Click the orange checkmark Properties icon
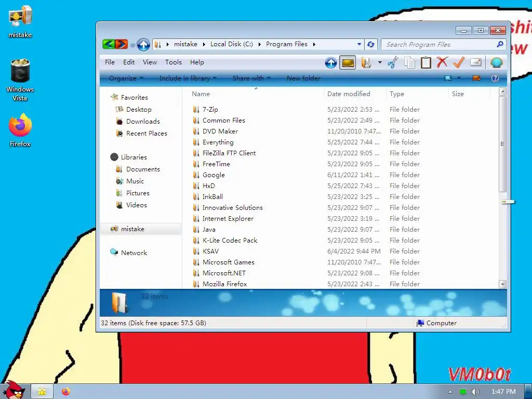 (459, 62)
